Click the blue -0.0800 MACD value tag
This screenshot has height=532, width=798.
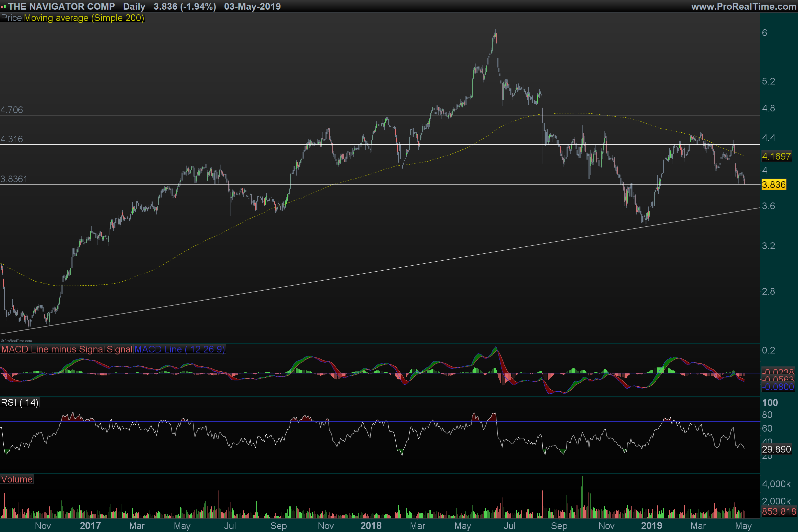coord(778,387)
